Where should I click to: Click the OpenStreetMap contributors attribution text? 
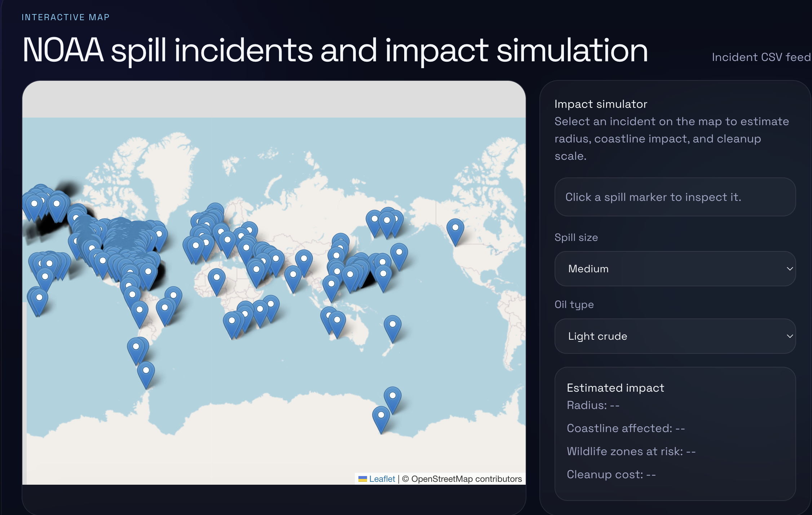click(466, 479)
